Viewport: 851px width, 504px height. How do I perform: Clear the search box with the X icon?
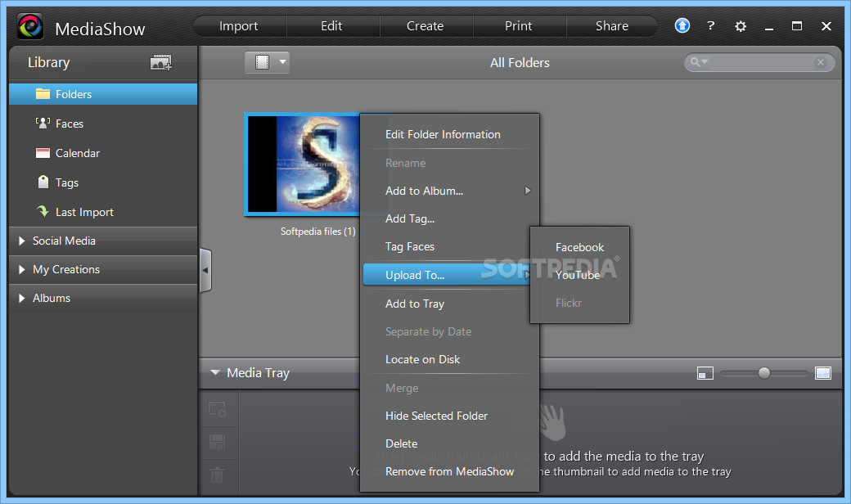[x=821, y=62]
